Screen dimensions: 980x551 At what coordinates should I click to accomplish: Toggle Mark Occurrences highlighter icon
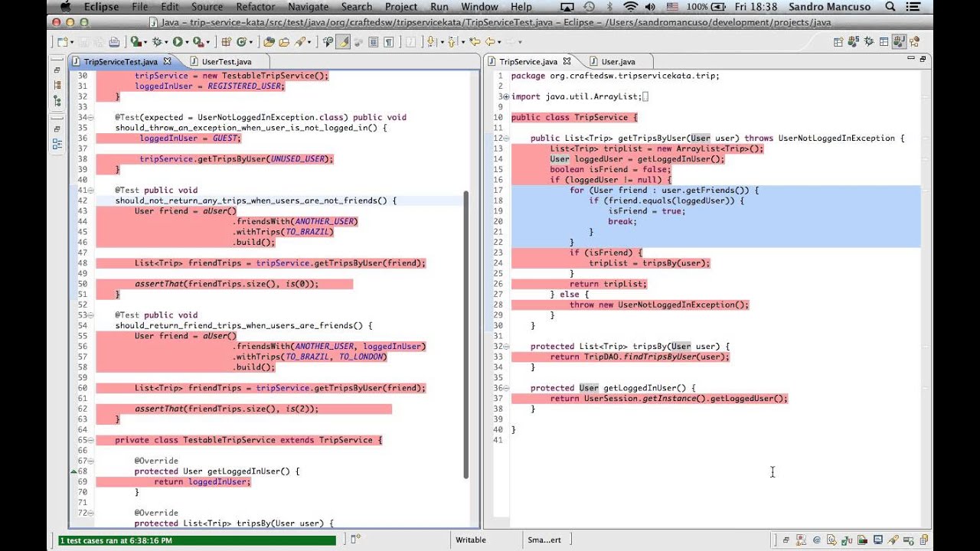coord(343,42)
